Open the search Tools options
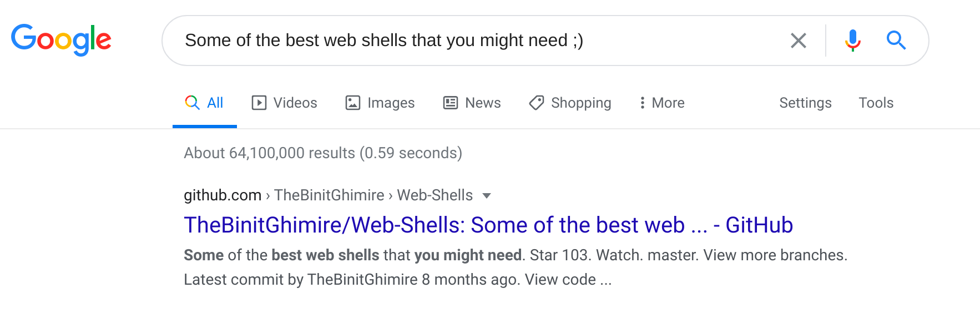This screenshot has height=313, width=980. click(x=876, y=103)
